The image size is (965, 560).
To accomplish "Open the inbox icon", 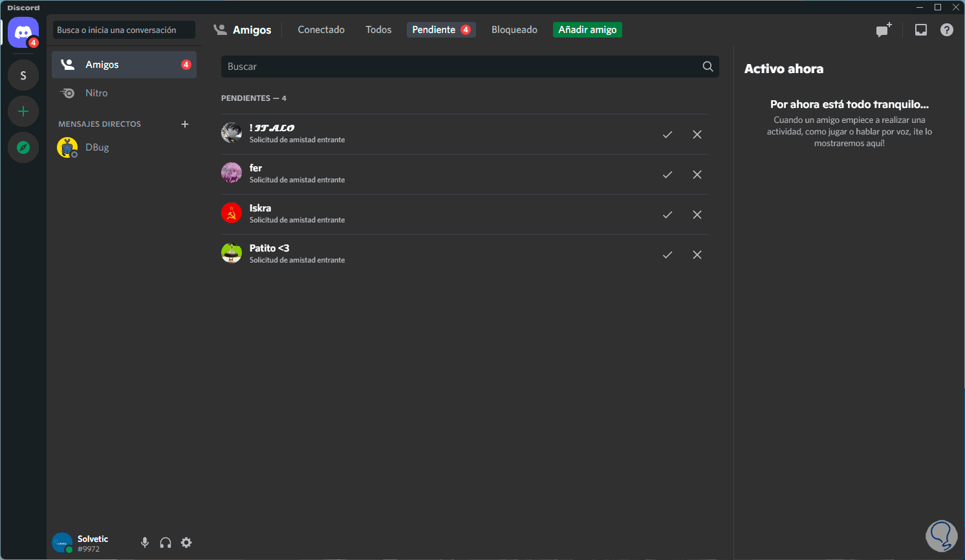I will (921, 30).
